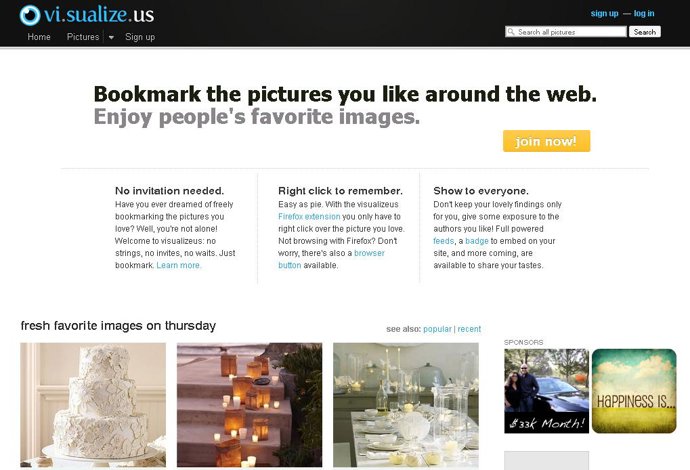The height and width of the screenshot is (470, 690).
Task: Open the white wedding cake thumbnail
Action: pyautogui.click(x=93, y=405)
